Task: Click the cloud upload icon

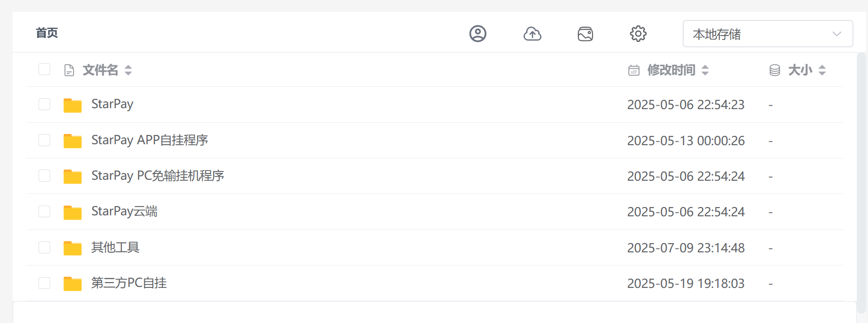Action: point(532,34)
